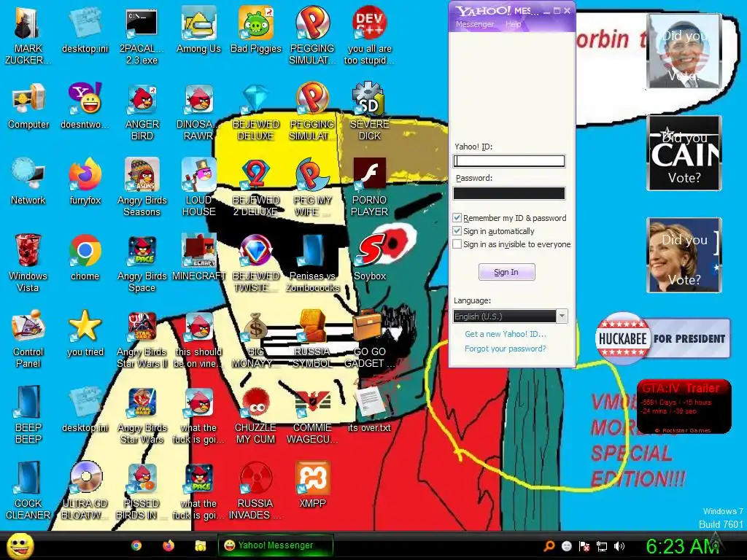Open the Among Us desktop icon

[x=198, y=29]
